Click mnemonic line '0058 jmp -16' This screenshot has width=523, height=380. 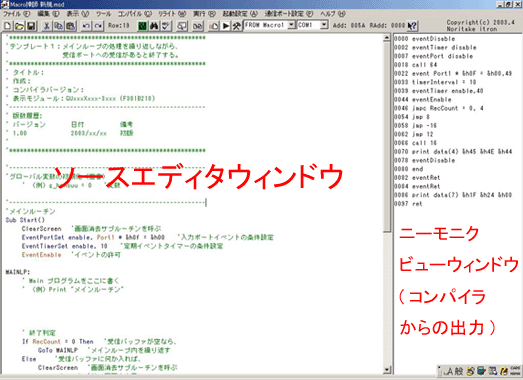click(x=416, y=125)
